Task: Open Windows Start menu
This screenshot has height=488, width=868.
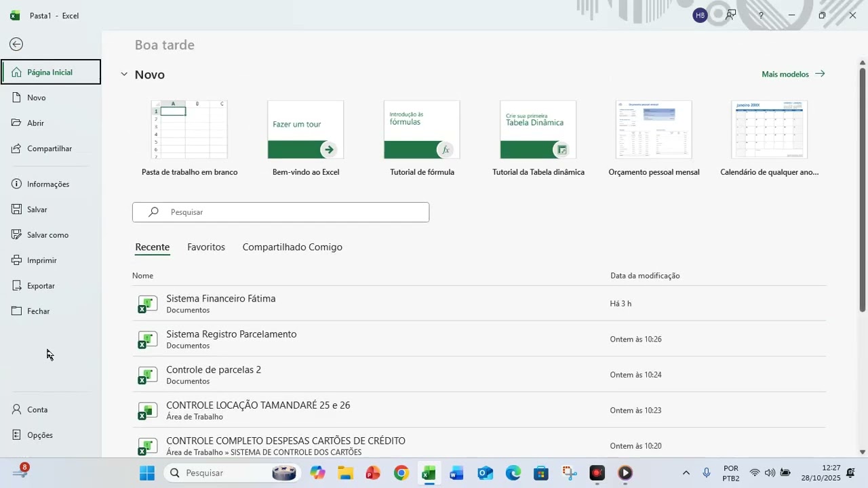Action: (147, 473)
